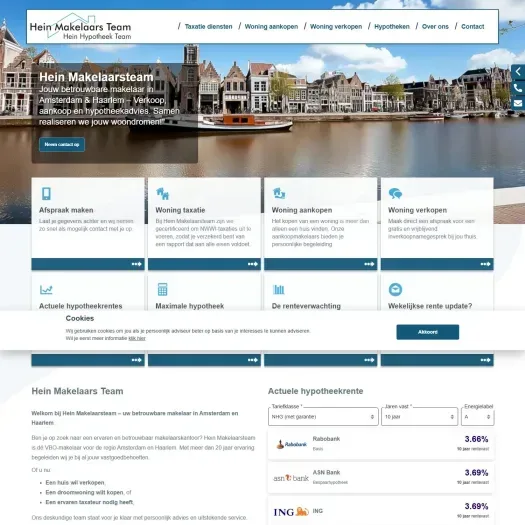Click the phone icon in the side panel
Image resolution: width=525 pixels, height=525 pixels.
pyautogui.click(x=518, y=88)
